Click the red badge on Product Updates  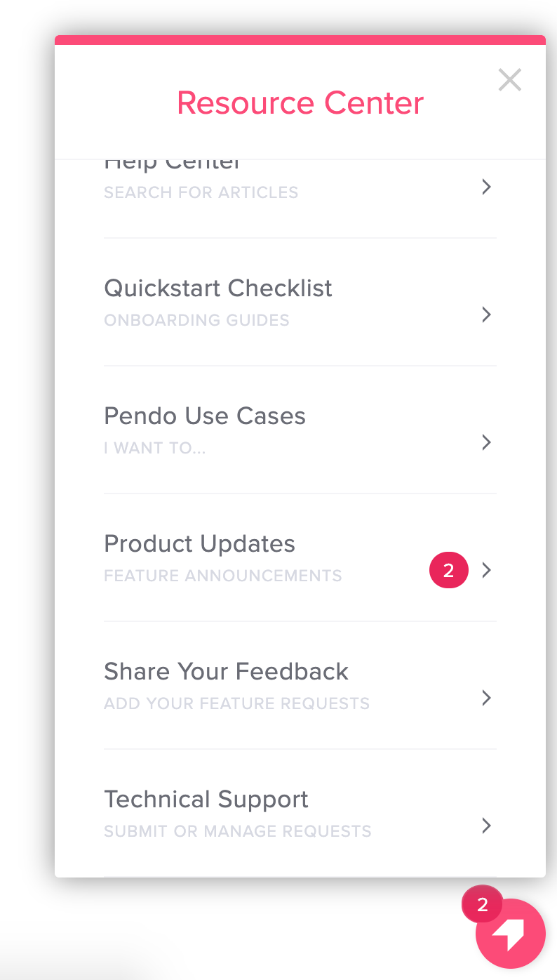tap(449, 570)
